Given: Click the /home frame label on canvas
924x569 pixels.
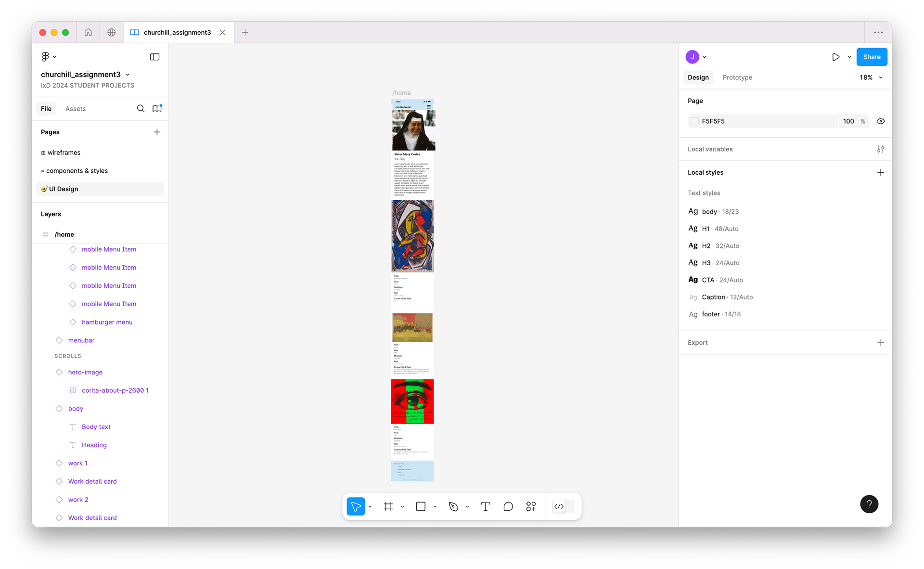Looking at the screenshot, I should [x=401, y=93].
